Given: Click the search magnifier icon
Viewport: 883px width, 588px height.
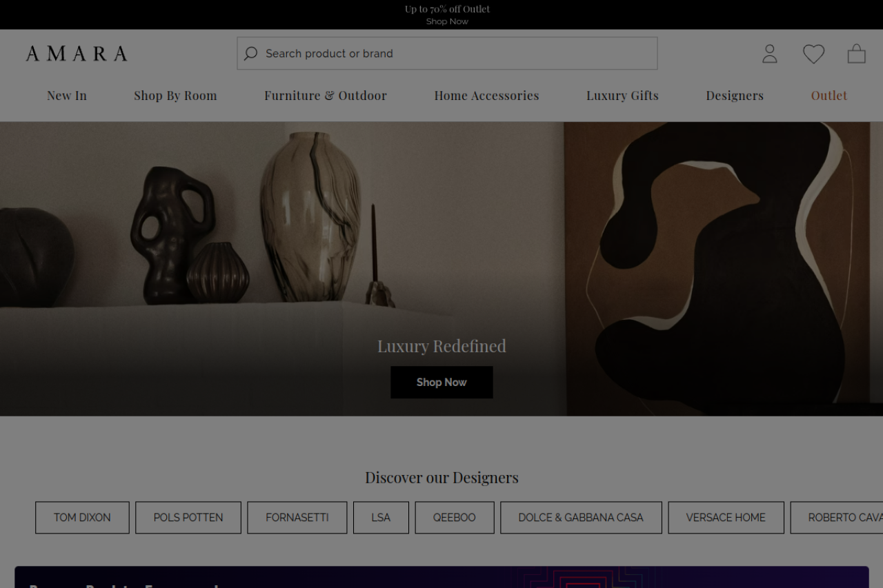Looking at the screenshot, I should 250,54.
